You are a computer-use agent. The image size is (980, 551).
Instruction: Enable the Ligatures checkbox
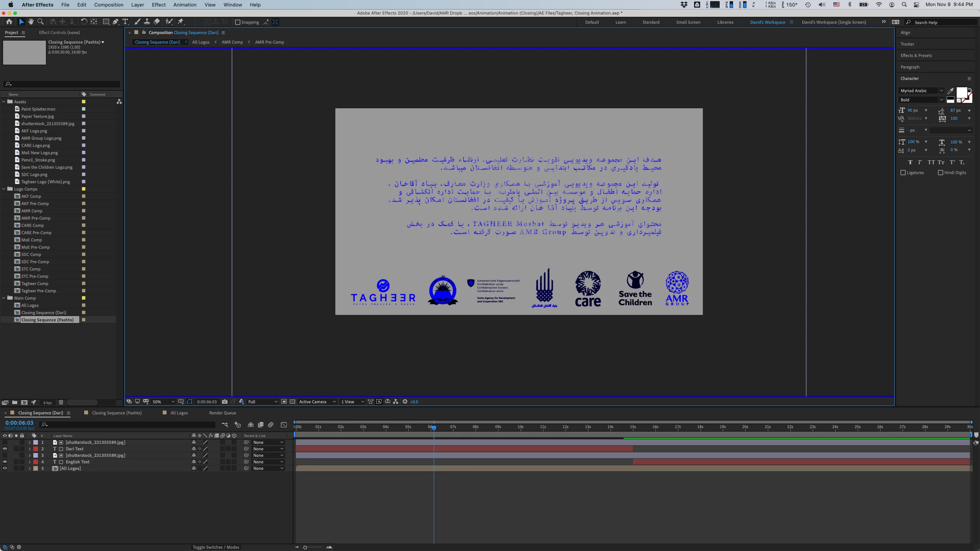[903, 173]
